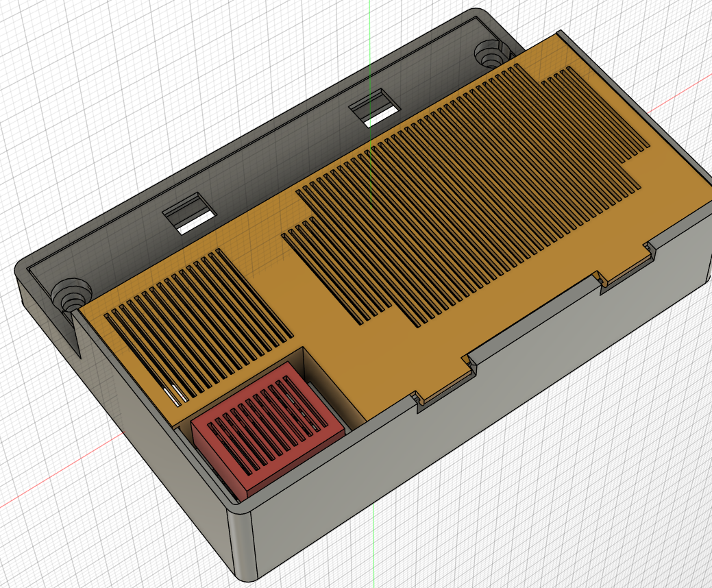
Task: Click the screw boss at the left corner
Action: coord(70,295)
